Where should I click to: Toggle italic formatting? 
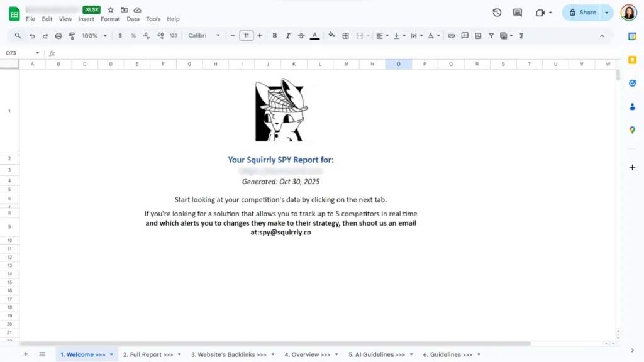tap(288, 36)
